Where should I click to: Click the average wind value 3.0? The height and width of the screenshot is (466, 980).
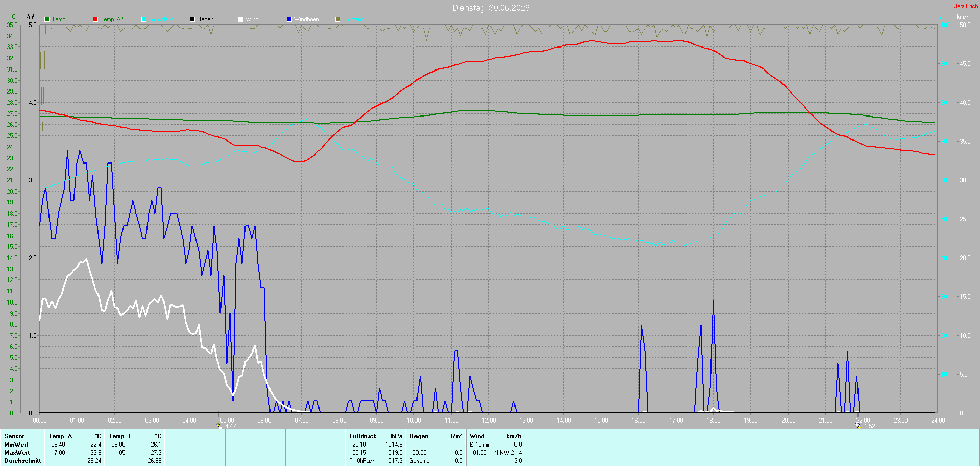click(x=518, y=461)
